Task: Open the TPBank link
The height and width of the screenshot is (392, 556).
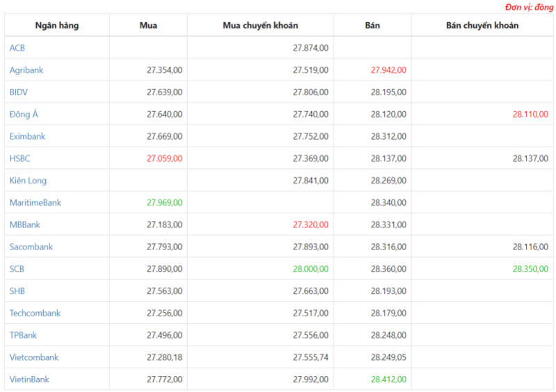Action: click(x=23, y=335)
